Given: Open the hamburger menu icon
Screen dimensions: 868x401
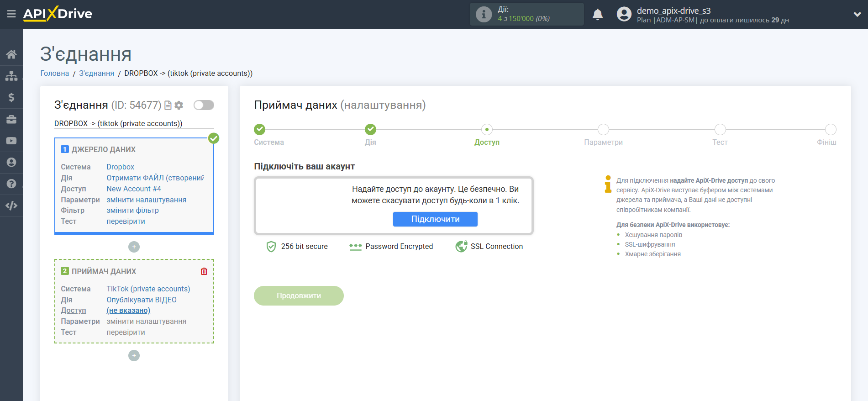Looking at the screenshot, I should tap(11, 14).
